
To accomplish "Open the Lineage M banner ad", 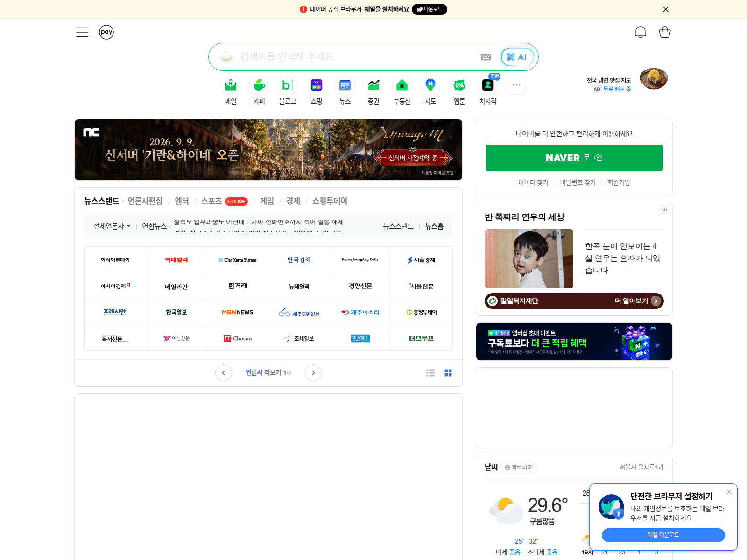I will (268, 150).
